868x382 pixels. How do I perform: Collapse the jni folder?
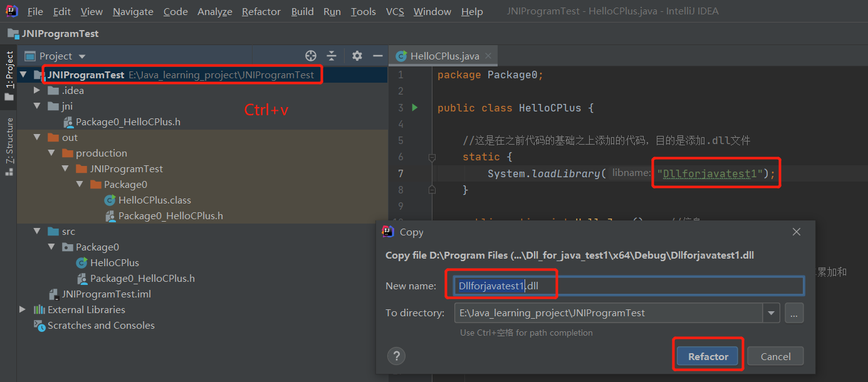37,106
